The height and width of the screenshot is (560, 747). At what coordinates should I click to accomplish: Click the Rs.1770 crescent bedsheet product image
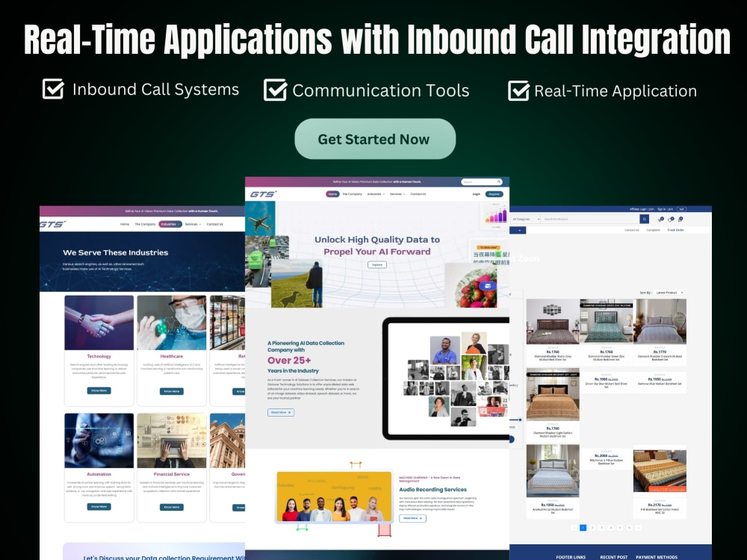pos(660,321)
